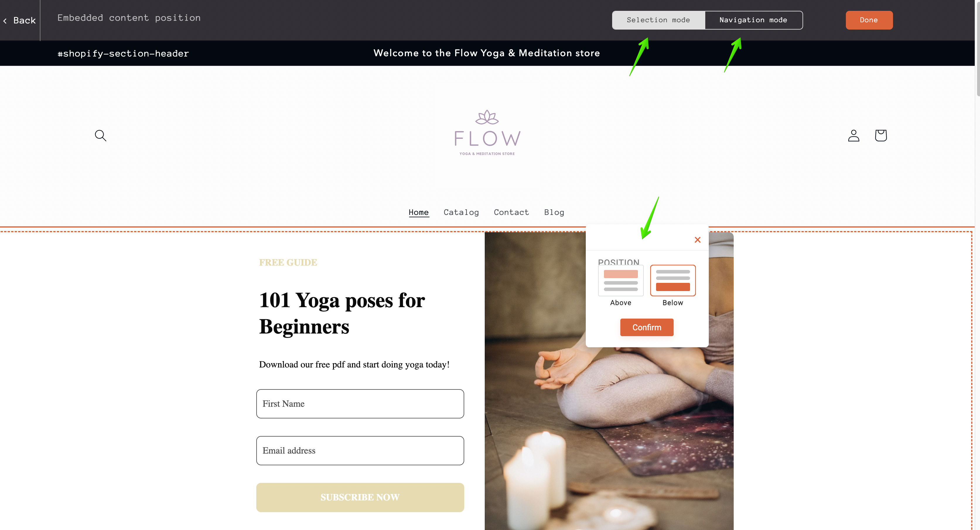Screen dimensions: 980x530
Task: Switch to Navigation mode
Action: (753, 20)
